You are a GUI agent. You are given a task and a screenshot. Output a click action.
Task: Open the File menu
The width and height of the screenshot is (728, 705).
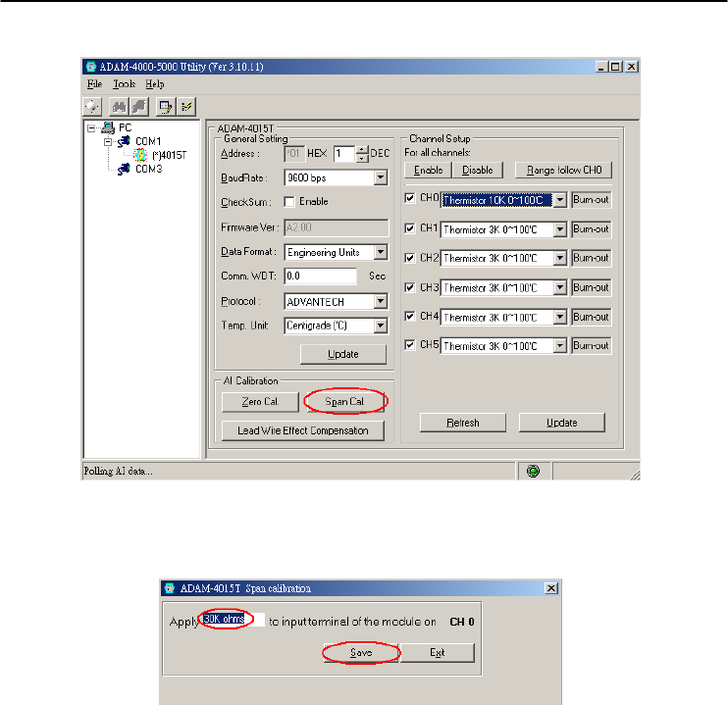tap(95, 84)
